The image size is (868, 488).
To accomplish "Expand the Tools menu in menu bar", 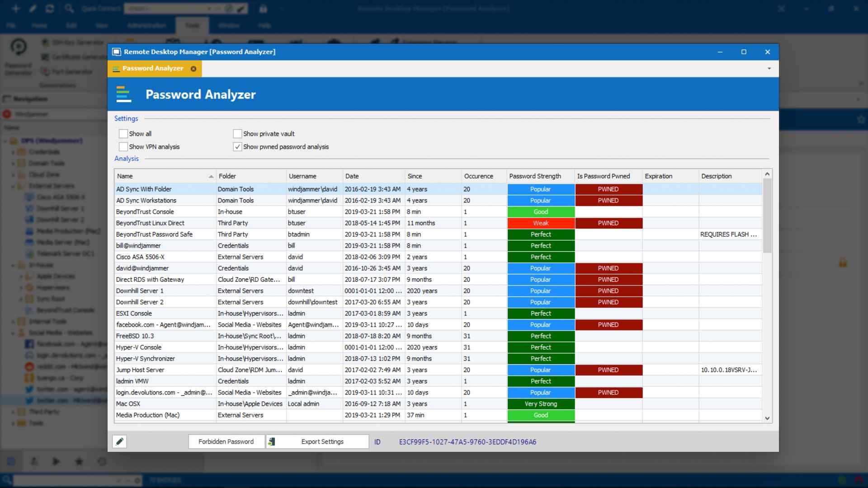I will pos(192,25).
